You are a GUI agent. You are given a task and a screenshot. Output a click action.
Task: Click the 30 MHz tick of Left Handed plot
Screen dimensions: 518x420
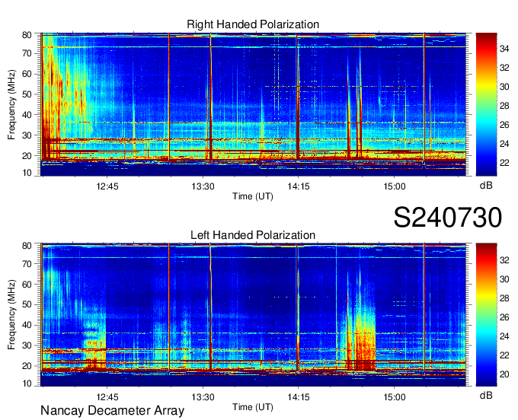tap(27, 345)
